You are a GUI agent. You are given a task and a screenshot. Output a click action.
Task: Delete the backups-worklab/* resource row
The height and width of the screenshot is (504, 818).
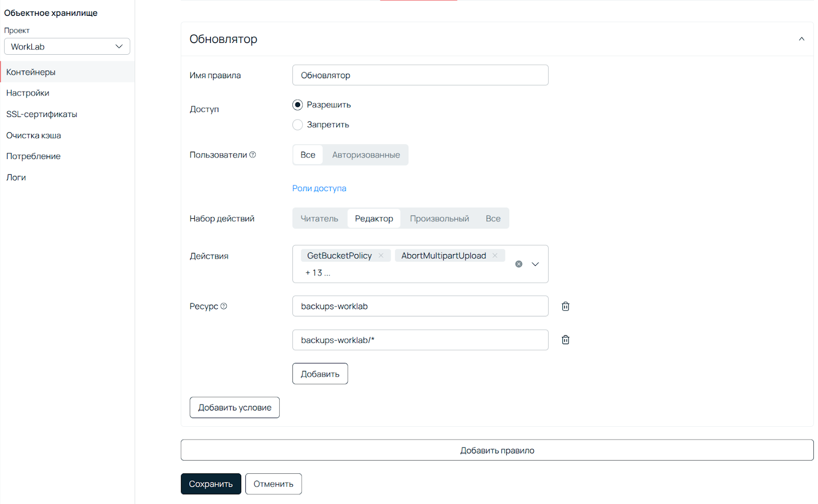565,340
